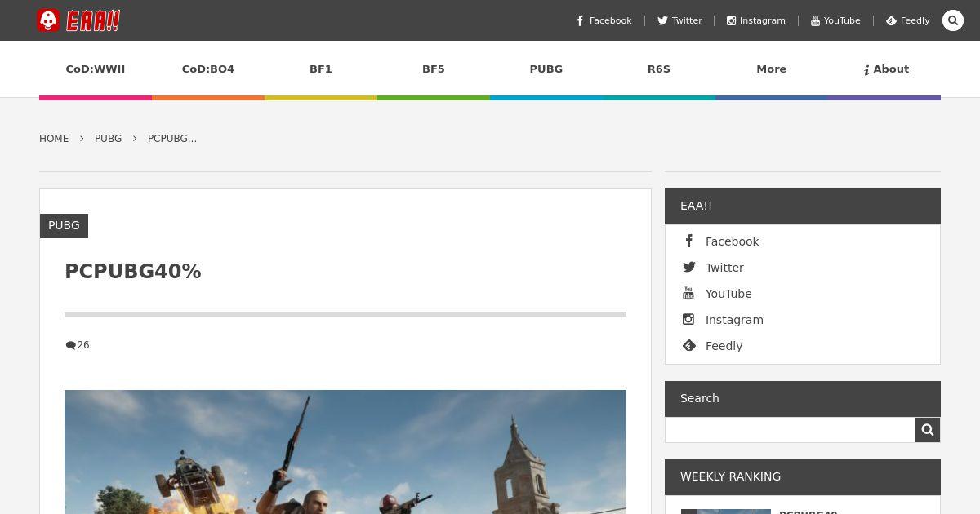Click the Facebook icon in sidebar
980x514 pixels.
[x=689, y=241]
